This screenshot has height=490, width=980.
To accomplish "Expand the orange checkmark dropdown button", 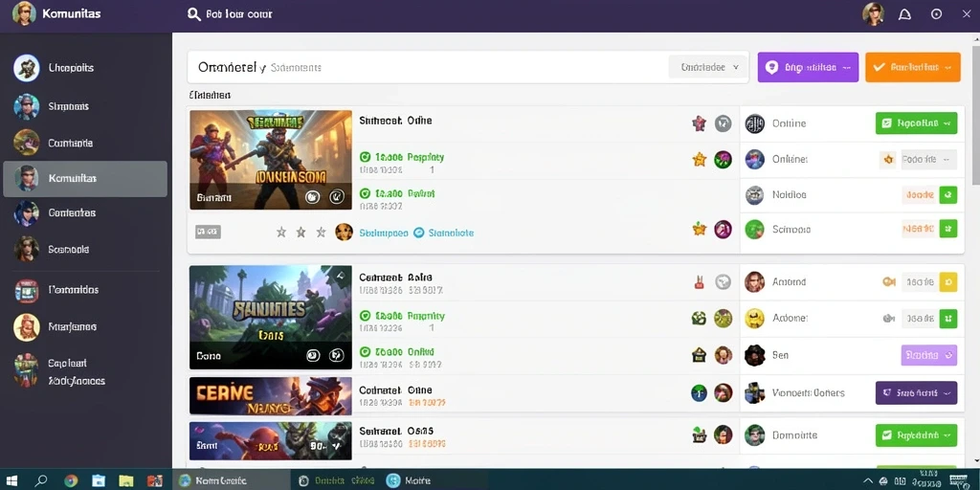I will click(x=912, y=68).
